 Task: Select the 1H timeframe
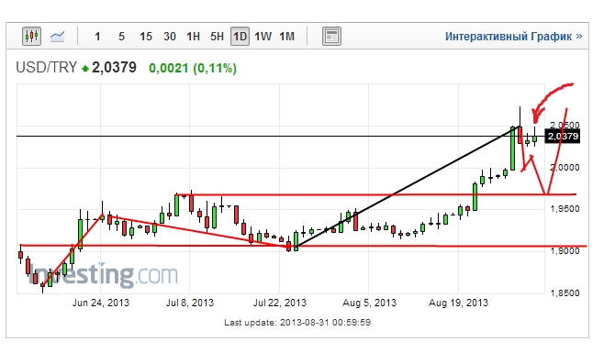(x=193, y=37)
